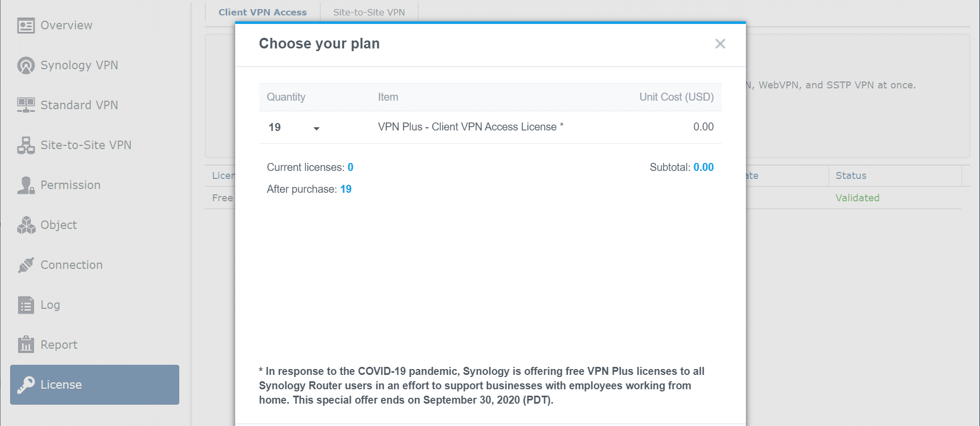
Task: Open the Standard VPN monitor icon
Action: pos(26,105)
